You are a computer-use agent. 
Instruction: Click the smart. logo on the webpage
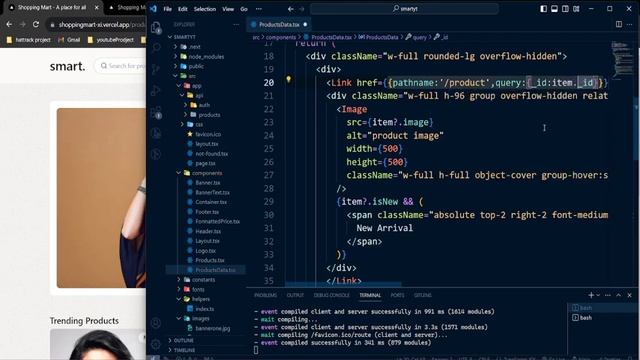67,66
